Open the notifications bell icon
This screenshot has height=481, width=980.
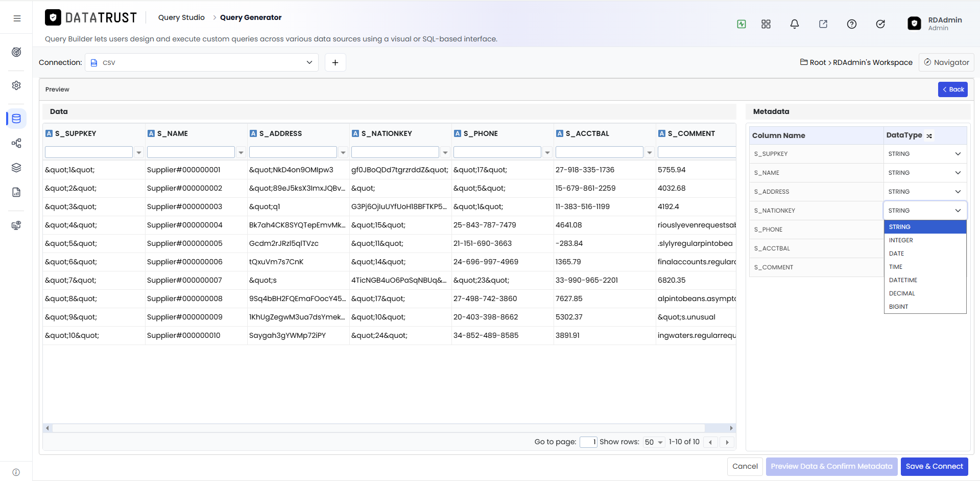click(x=795, y=24)
